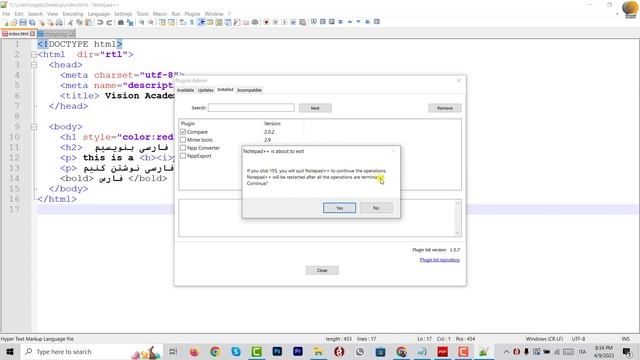Click the Zoom Out toolbar icon

pos(151,22)
